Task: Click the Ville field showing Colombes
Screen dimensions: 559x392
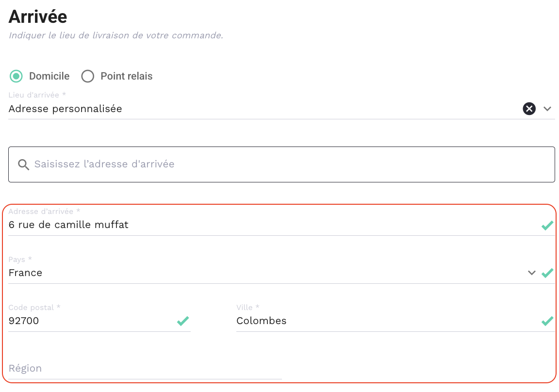Action: pos(378,321)
